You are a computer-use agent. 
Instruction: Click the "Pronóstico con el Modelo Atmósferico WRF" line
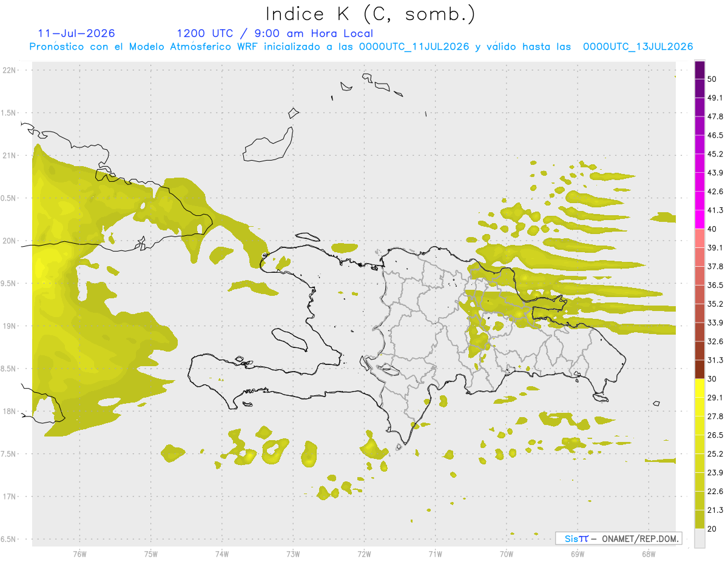coord(361,47)
